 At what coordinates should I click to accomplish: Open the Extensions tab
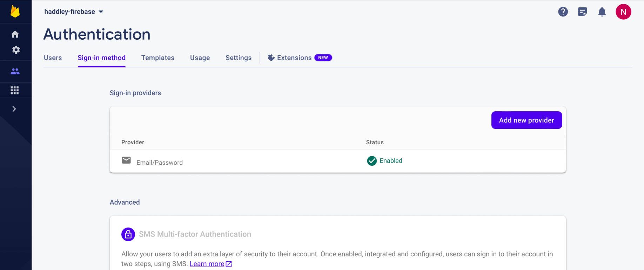tap(294, 58)
